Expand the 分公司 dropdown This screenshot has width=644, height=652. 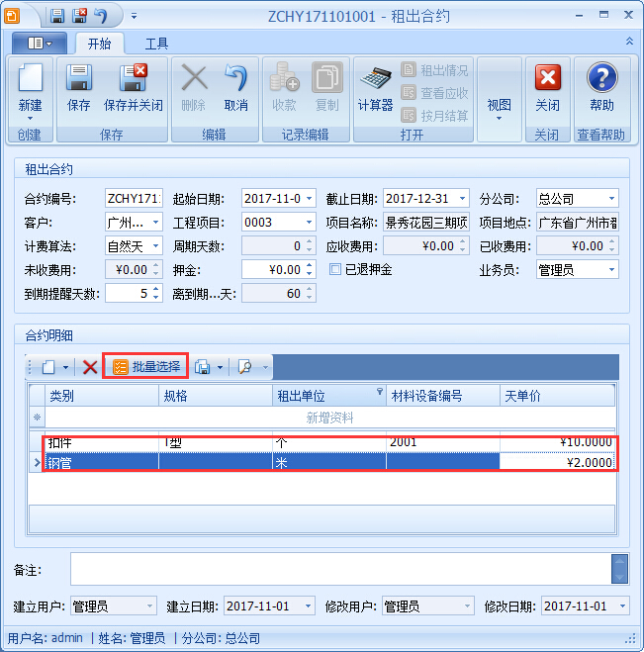(x=611, y=199)
